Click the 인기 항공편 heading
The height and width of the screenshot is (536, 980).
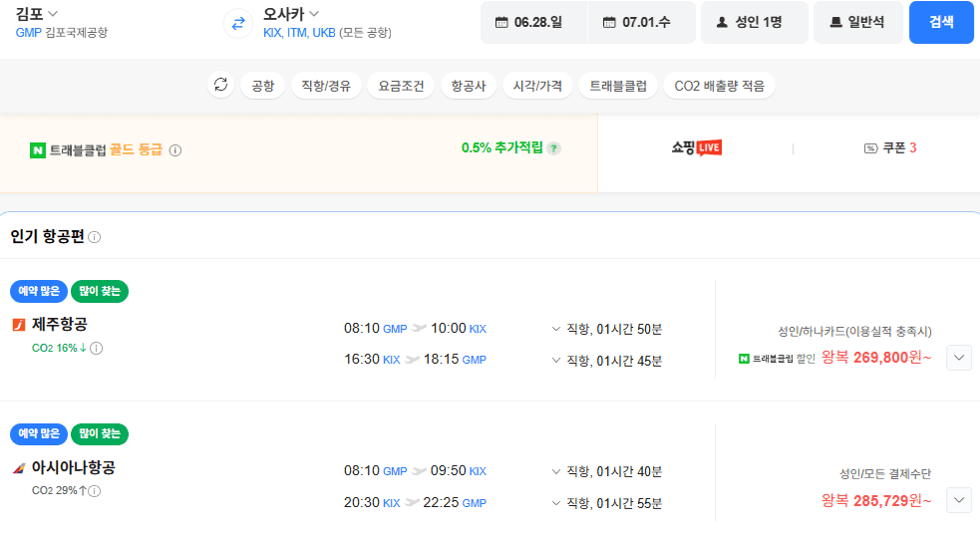pyautogui.click(x=47, y=237)
